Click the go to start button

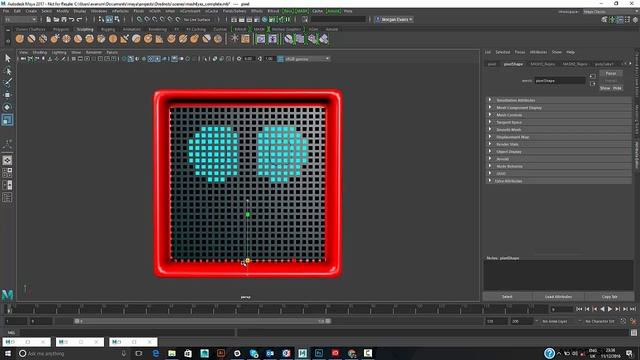pyautogui.click(x=579, y=309)
